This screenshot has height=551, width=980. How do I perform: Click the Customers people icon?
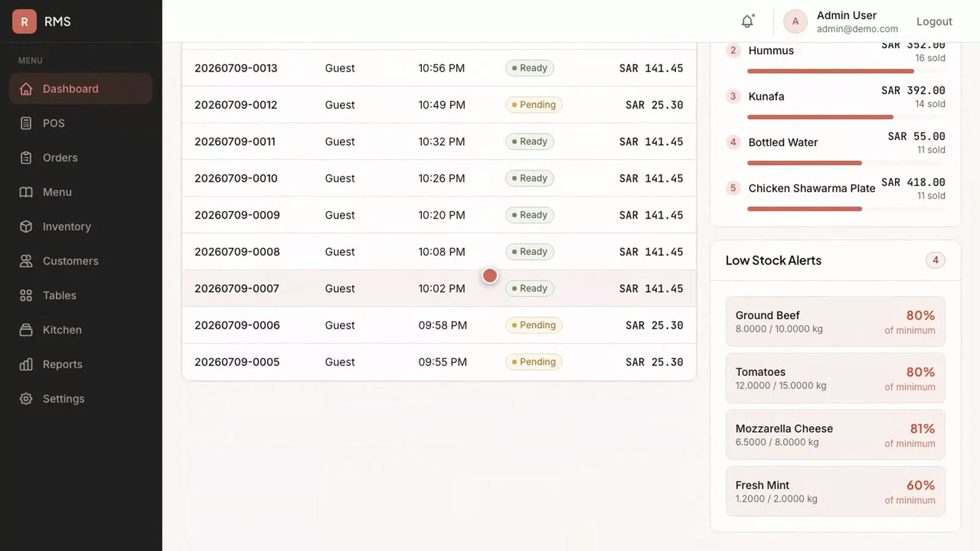(x=26, y=261)
